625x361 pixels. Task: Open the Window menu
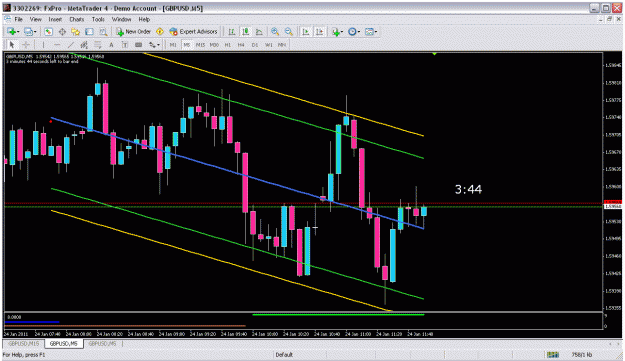point(121,19)
